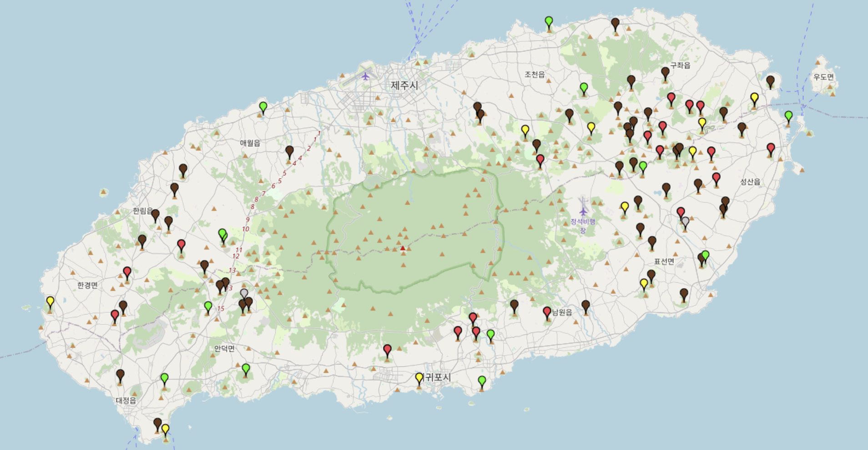Click the brown marker on the coast facing 우도면
The width and height of the screenshot is (868, 450).
tap(770, 81)
